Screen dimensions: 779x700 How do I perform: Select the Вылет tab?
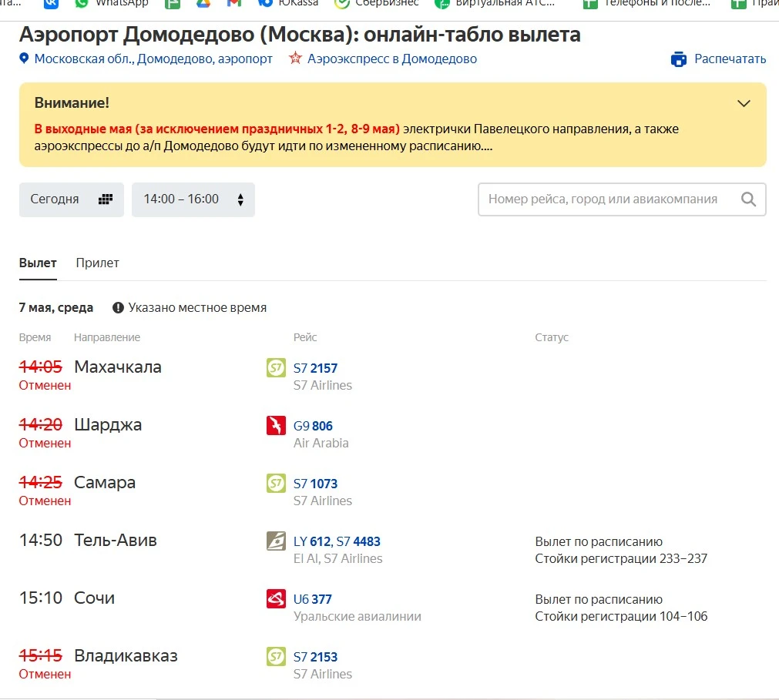tap(38, 263)
